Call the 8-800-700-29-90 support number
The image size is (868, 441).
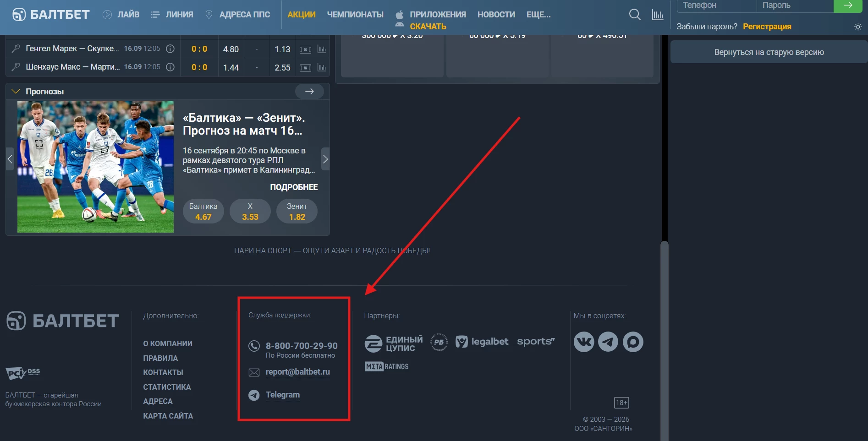coord(302,346)
